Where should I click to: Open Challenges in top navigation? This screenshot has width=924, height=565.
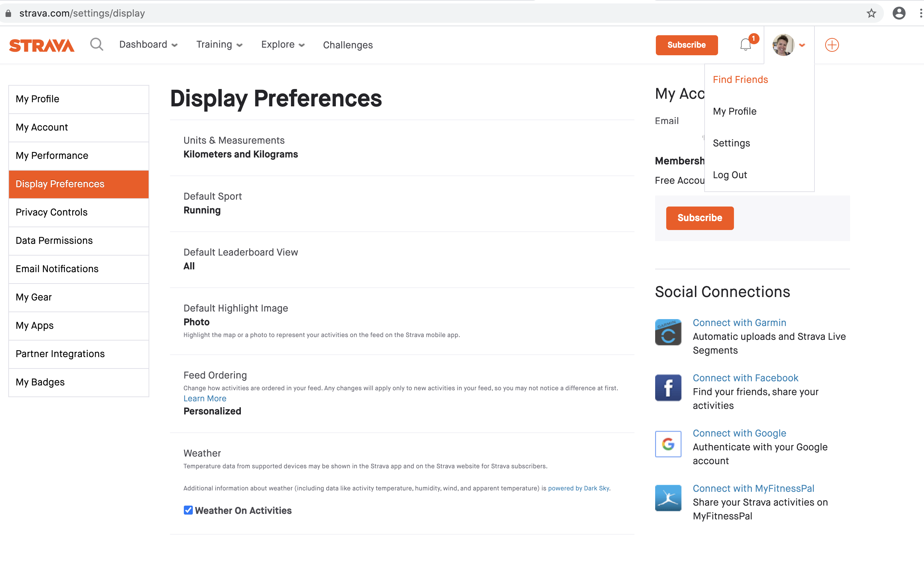point(348,45)
